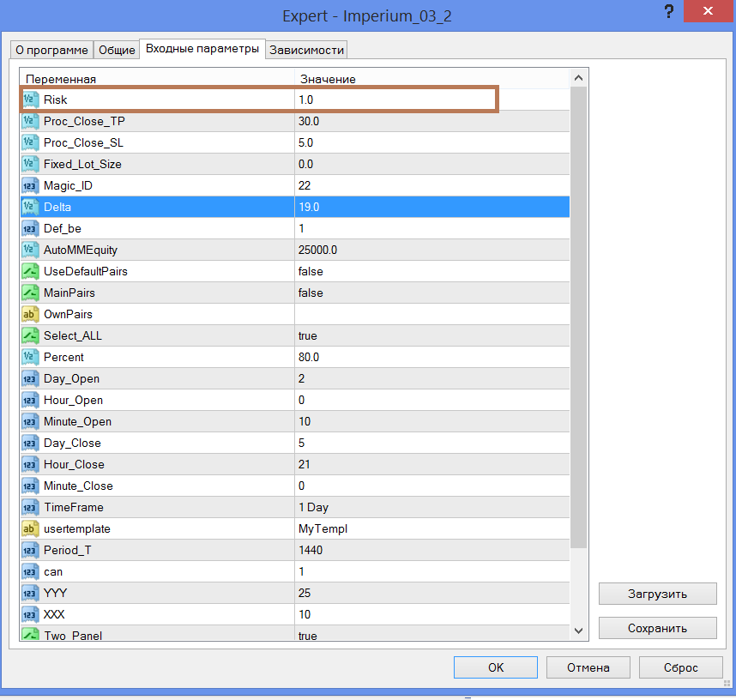Click the boolean icon beside UseDefaultPairs

point(30,271)
